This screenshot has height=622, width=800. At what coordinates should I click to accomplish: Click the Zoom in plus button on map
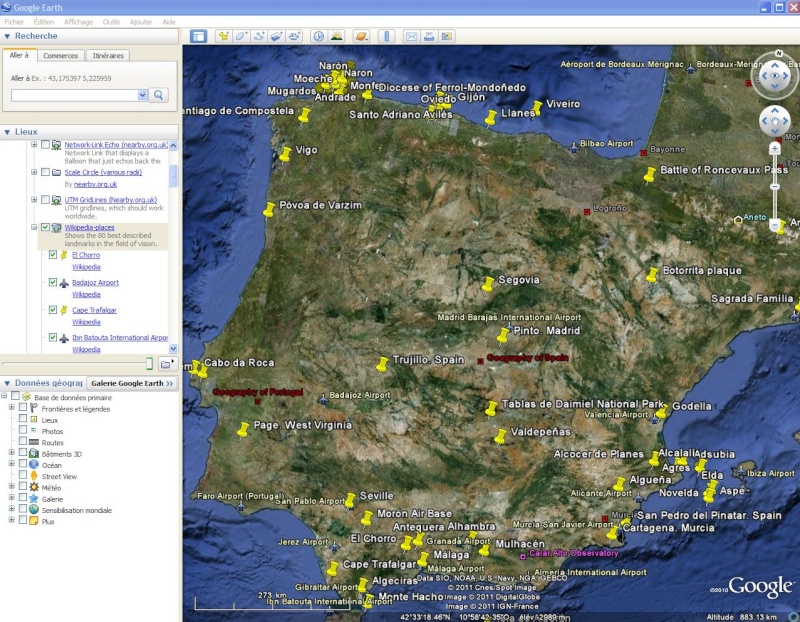774,148
